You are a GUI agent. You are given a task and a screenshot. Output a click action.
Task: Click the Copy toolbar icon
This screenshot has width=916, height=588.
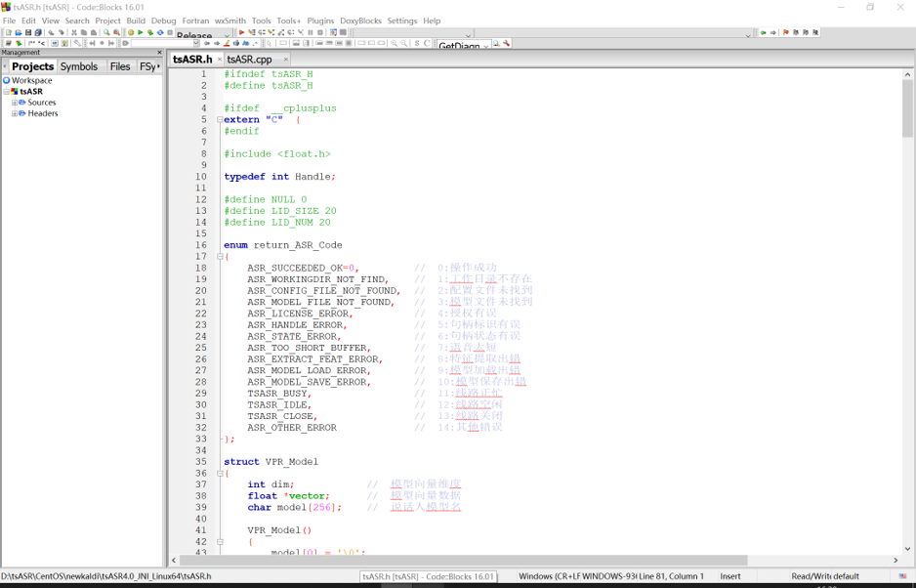pos(84,33)
